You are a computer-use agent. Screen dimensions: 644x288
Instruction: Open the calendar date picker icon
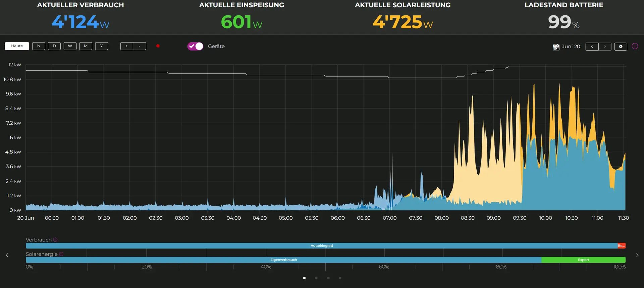(556, 47)
